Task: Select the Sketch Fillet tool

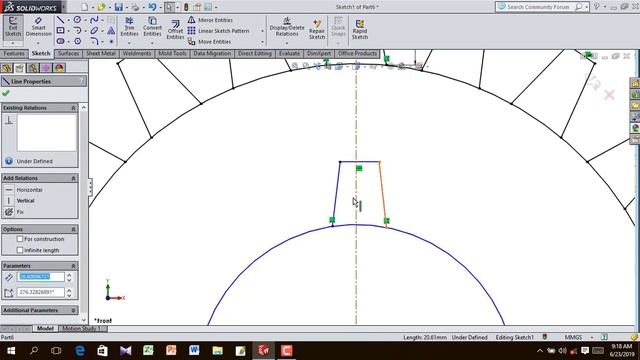Action: (x=94, y=41)
